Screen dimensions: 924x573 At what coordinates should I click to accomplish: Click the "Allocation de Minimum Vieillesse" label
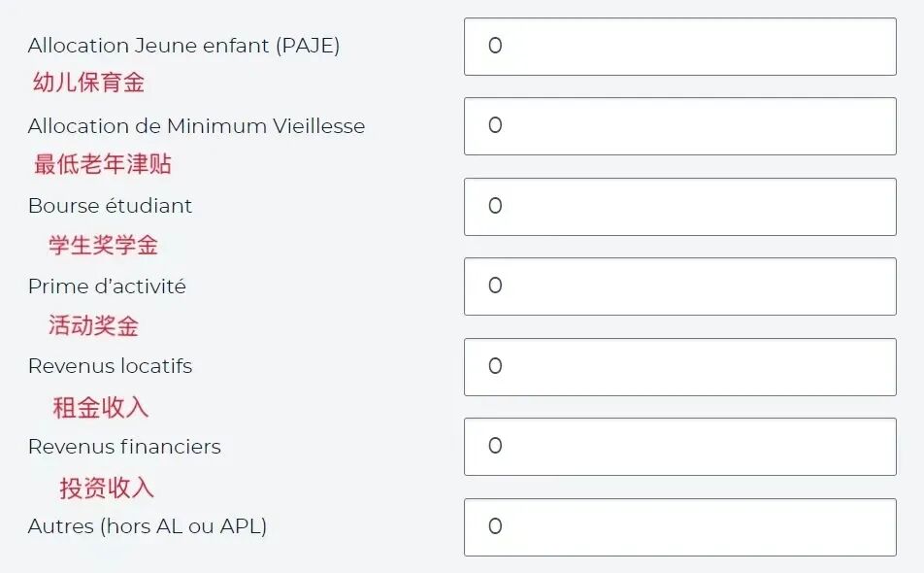pyautogui.click(x=196, y=126)
